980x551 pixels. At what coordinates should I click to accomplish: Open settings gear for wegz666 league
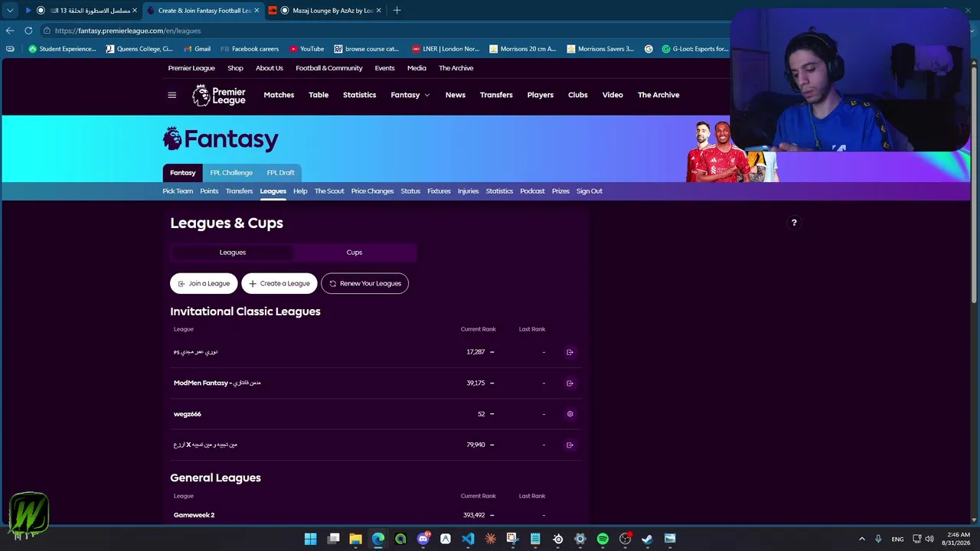570,414
